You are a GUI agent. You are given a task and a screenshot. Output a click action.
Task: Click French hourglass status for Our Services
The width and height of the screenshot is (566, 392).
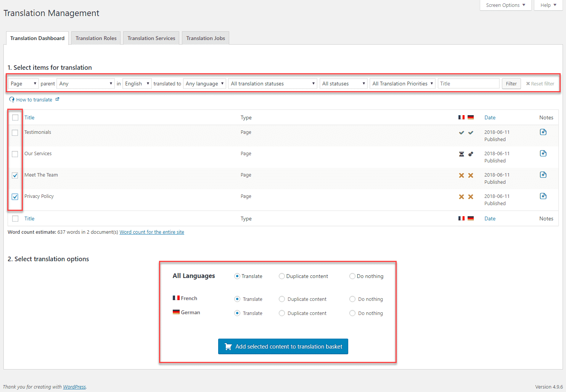(461, 154)
